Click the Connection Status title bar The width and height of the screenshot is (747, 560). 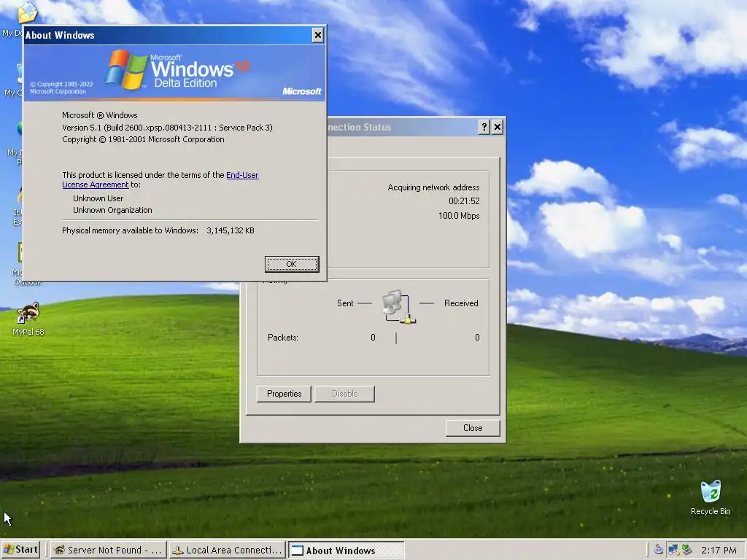click(402, 127)
